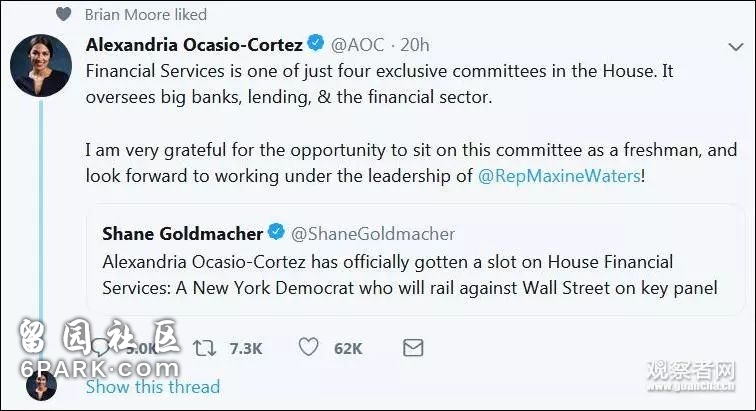
Task: Click the retweet icon
Action: (x=204, y=348)
